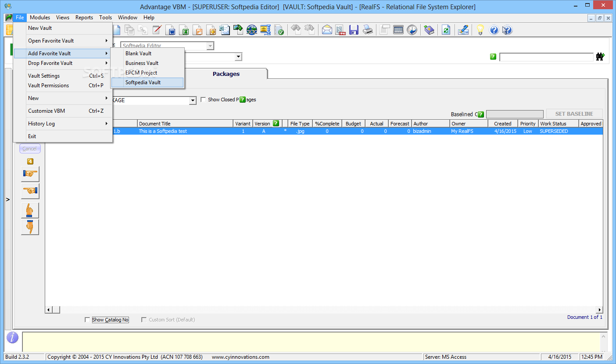Open the Softpedia Editor dropdown arrow
Image resolution: width=616 pixels, height=364 pixels.
(x=210, y=46)
